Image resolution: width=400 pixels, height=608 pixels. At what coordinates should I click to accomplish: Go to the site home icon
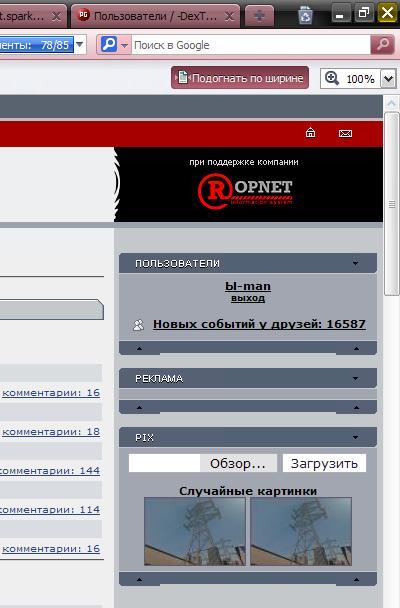tap(310, 133)
